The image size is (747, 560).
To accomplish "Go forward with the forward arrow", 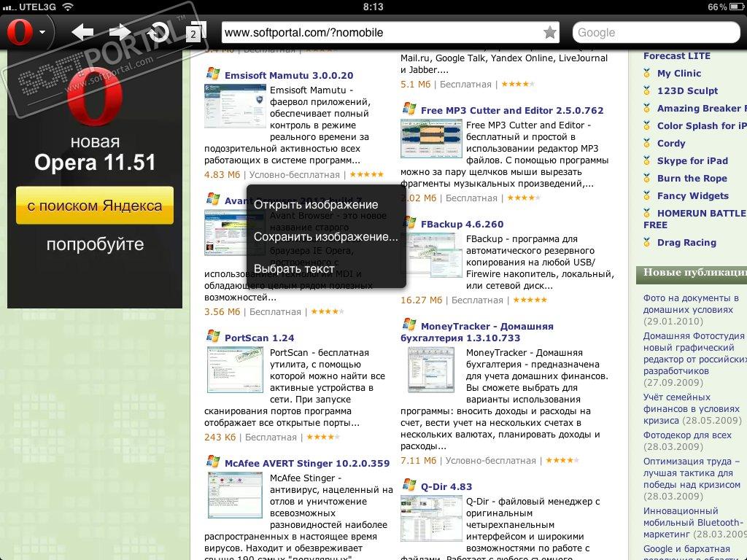I will pos(120,32).
